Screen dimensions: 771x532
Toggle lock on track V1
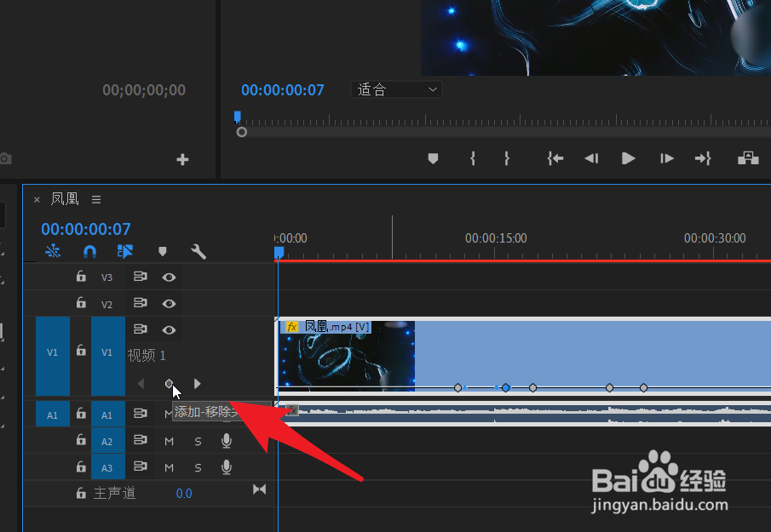click(81, 351)
